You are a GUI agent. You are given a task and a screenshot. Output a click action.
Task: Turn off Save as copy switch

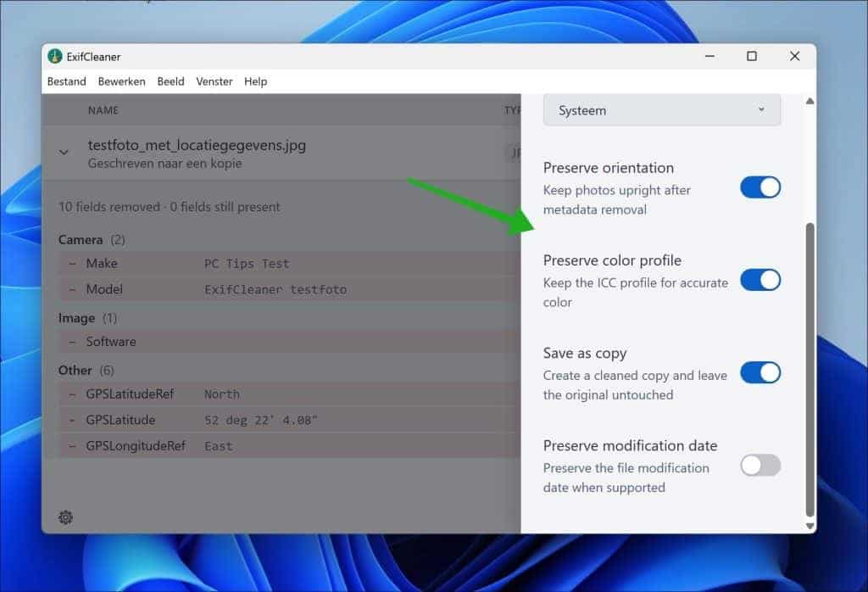pos(760,372)
